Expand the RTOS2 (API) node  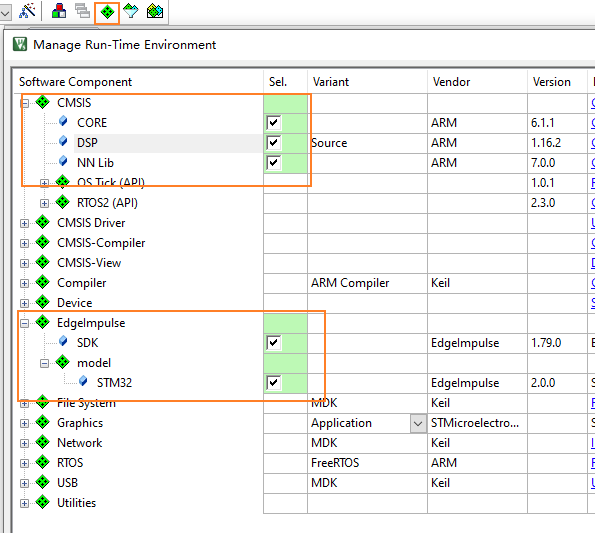tap(44, 203)
